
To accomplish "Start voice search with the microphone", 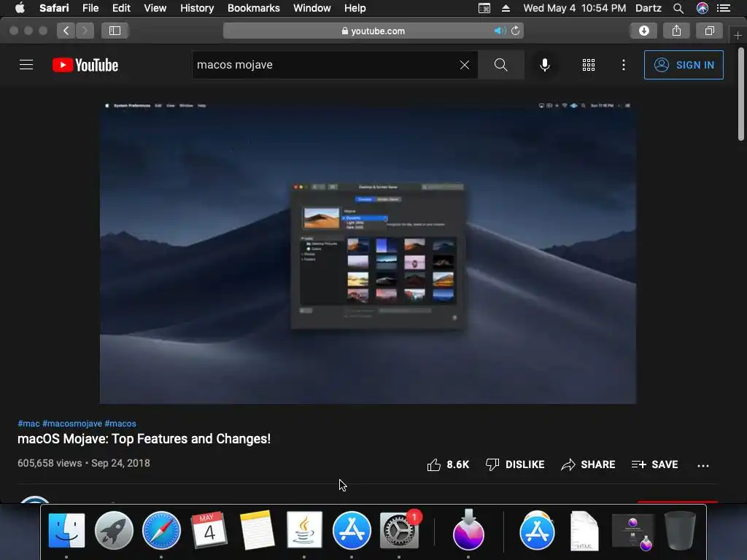I will pyautogui.click(x=544, y=65).
